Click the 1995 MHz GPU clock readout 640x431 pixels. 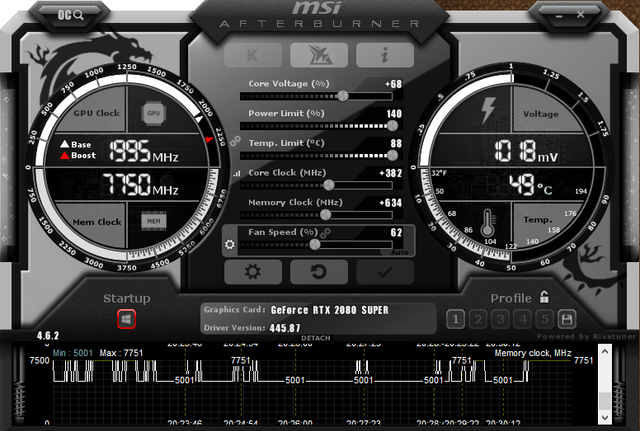point(144,151)
